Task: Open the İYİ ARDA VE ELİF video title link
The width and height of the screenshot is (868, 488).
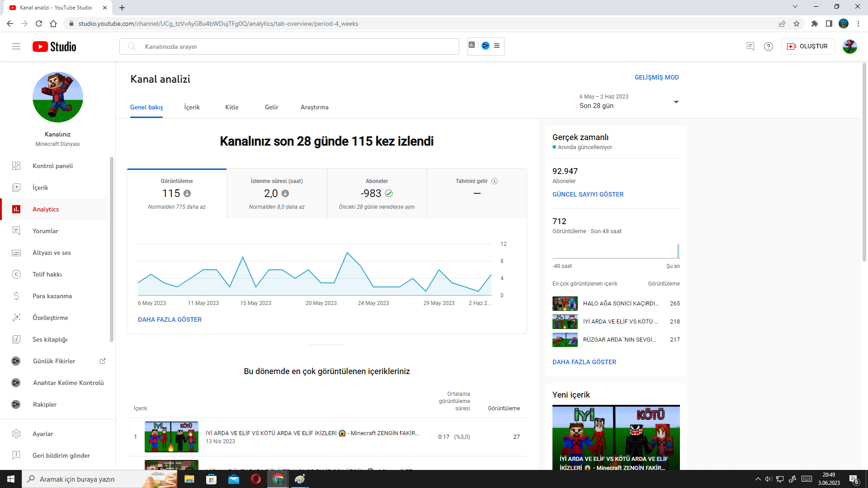Action: (x=312, y=433)
